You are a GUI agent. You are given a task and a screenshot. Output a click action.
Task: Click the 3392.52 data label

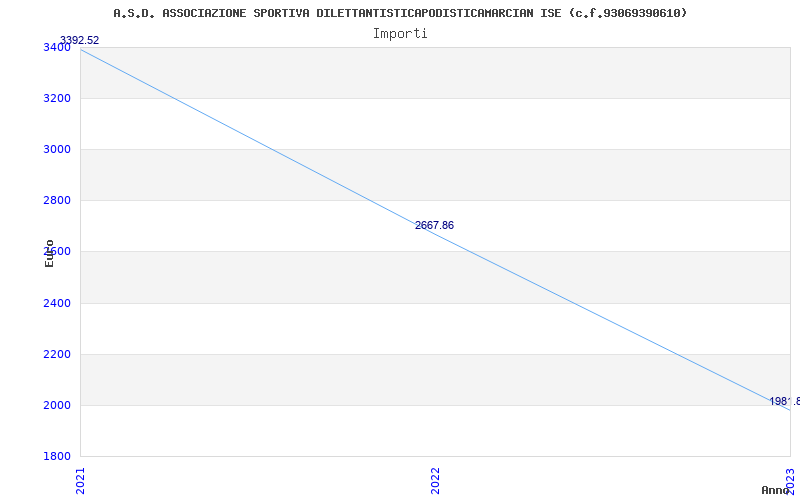(x=80, y=40)
